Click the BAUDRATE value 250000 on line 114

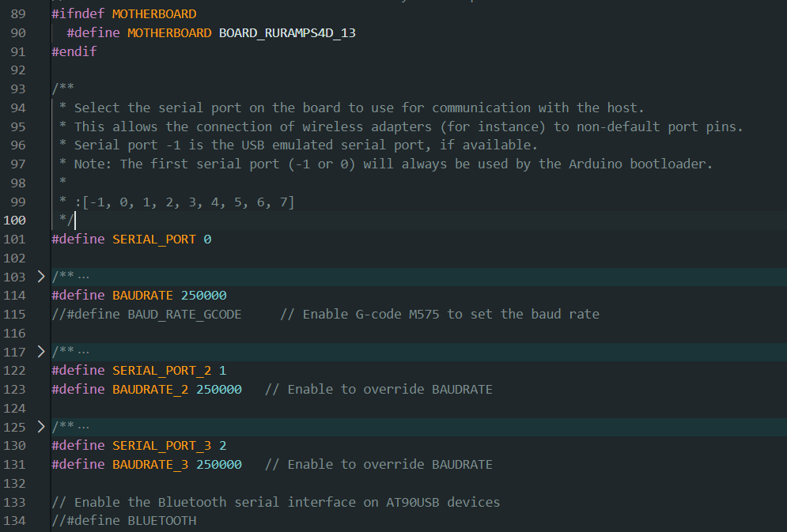(204, 296)
